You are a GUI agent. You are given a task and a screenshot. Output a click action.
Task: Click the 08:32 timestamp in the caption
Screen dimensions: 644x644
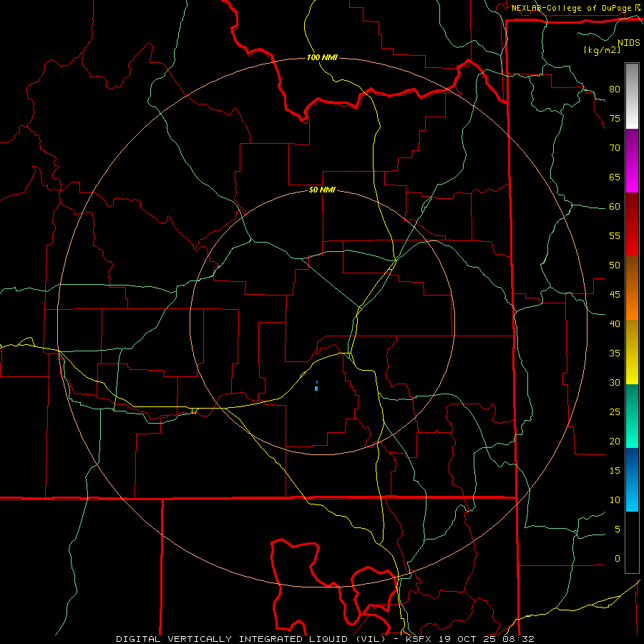[x=518, y=639]
